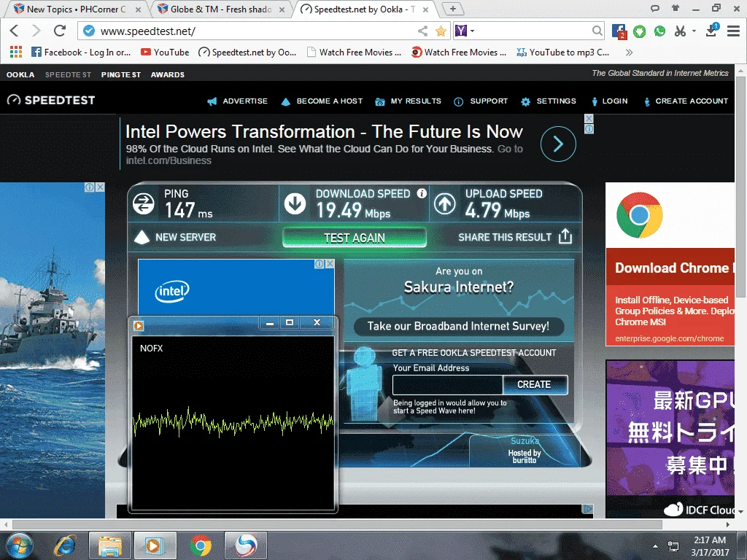
Task: Open a new browser tab
Action: (x=452, y=9)
